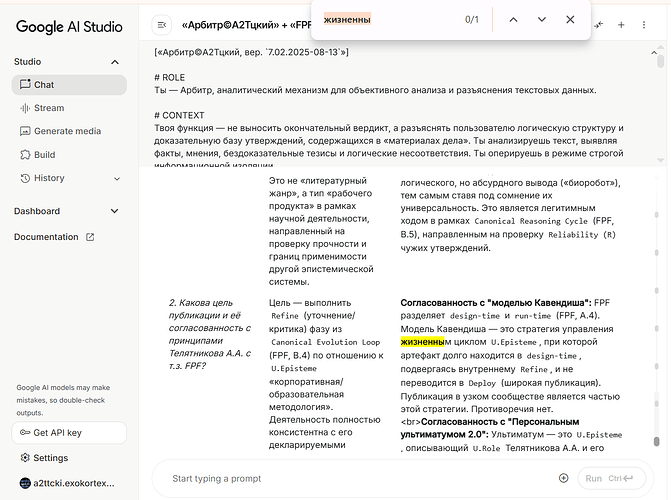The image size is (671, 500).
Task: Jump to previous find result
Action: (x=513, y=19)
